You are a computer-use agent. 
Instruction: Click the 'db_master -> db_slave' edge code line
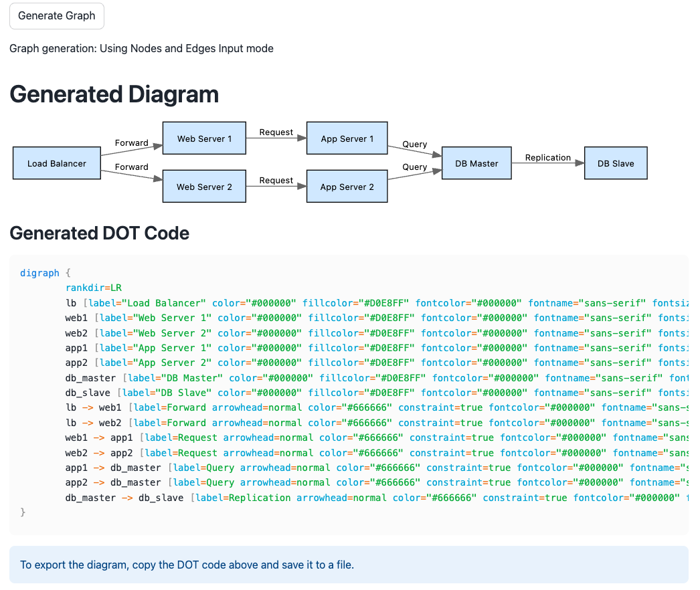point(377,498)
